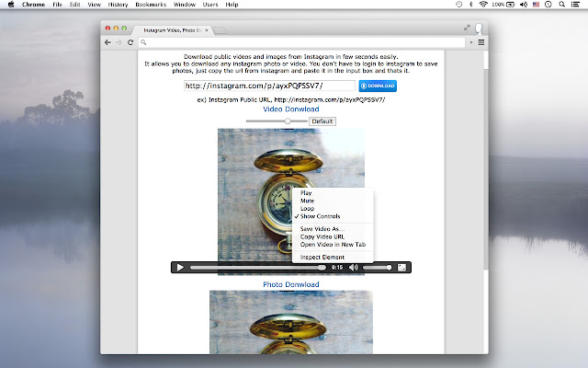Open the File menu

57,5
